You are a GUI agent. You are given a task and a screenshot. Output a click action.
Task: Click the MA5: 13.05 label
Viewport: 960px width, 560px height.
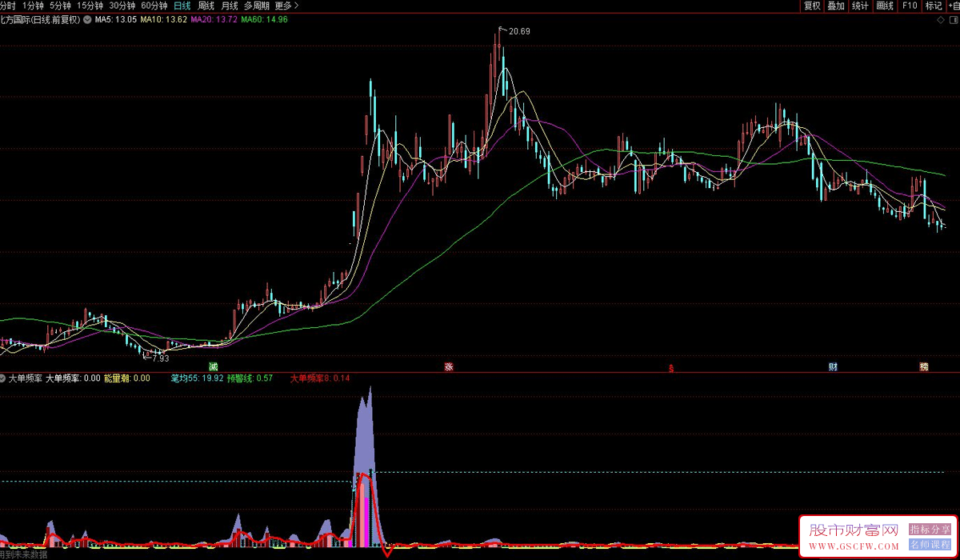coord(115,19)
